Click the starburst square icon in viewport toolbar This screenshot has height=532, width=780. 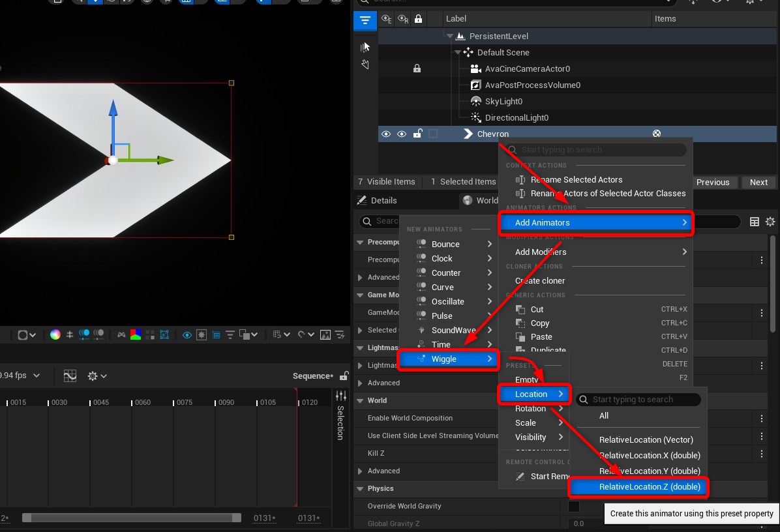tap(202, 334)
